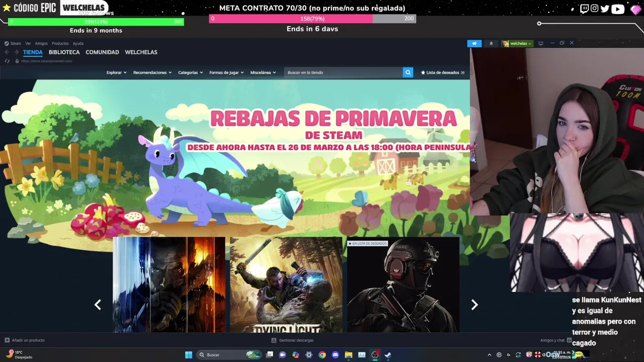This screenshot has width=644, height=362.
Task: Reload the store page
Action: [7, 61]
